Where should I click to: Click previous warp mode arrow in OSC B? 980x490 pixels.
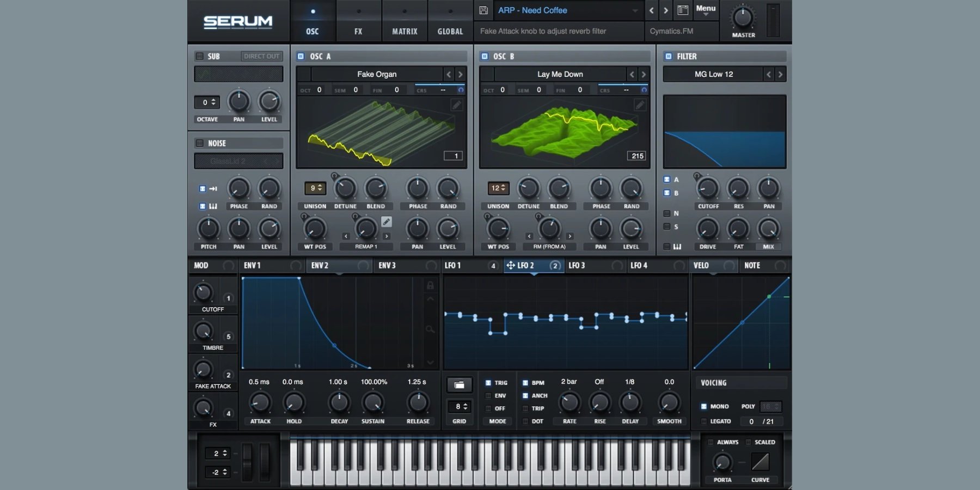coord(529,236)
